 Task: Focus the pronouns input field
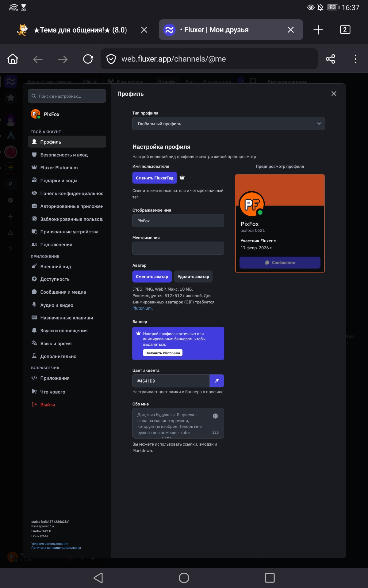[x=178, y=248]
